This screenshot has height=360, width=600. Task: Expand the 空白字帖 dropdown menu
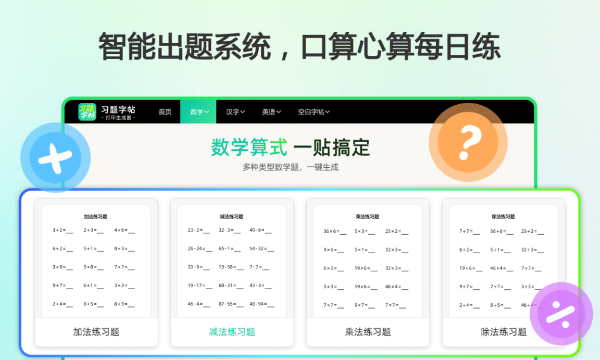(314, 112)
